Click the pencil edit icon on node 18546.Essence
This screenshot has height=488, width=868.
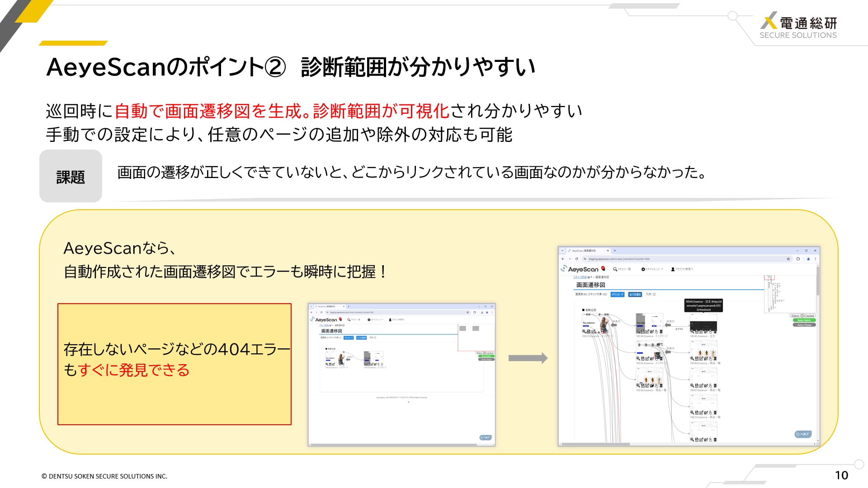[701, 358]
